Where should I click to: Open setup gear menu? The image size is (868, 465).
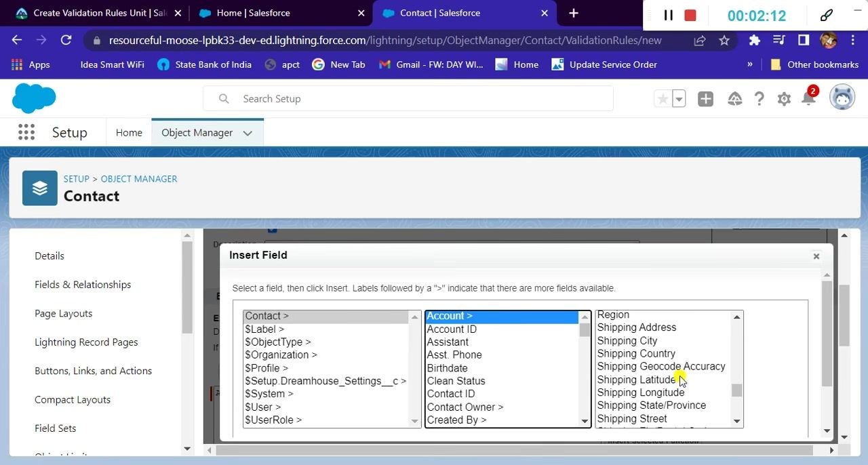(784, 99)
